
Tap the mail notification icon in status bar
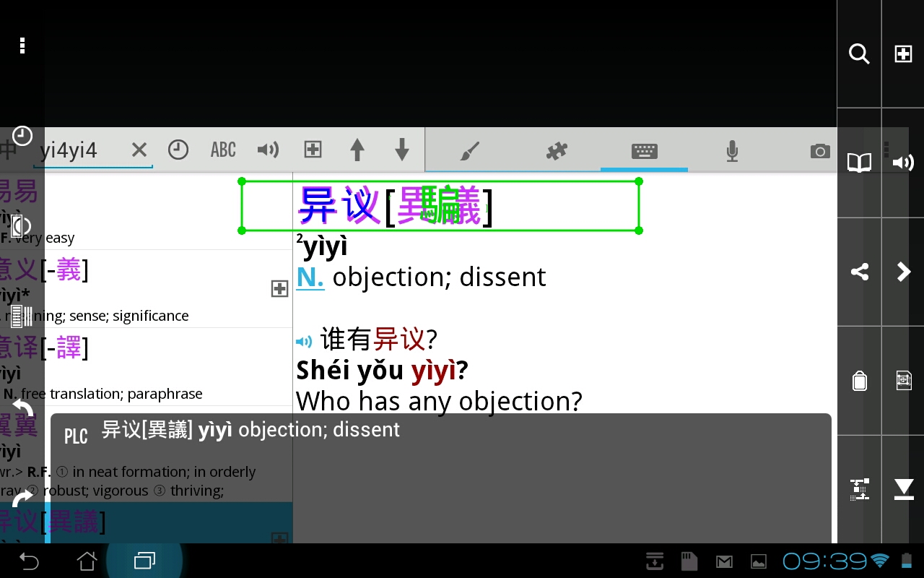point(724,561)
